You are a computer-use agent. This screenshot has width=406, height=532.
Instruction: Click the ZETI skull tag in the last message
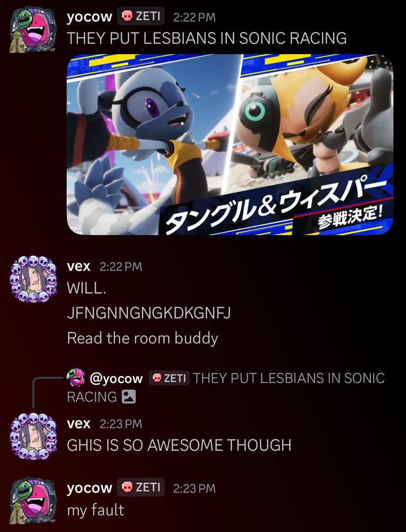pyautogui.click(x=141, y=487)
